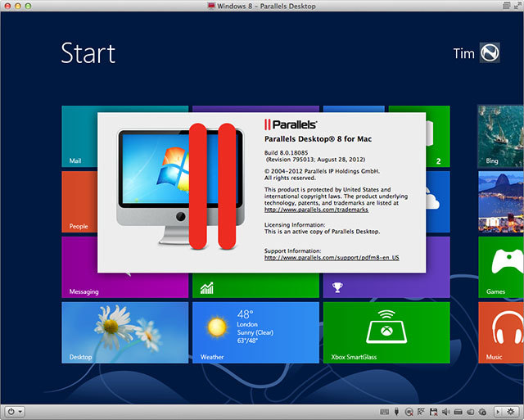Image resolution: width=524 pixels, height=420 pixels.
Task: Click the hard disk status icon
Action: (458, 412)
